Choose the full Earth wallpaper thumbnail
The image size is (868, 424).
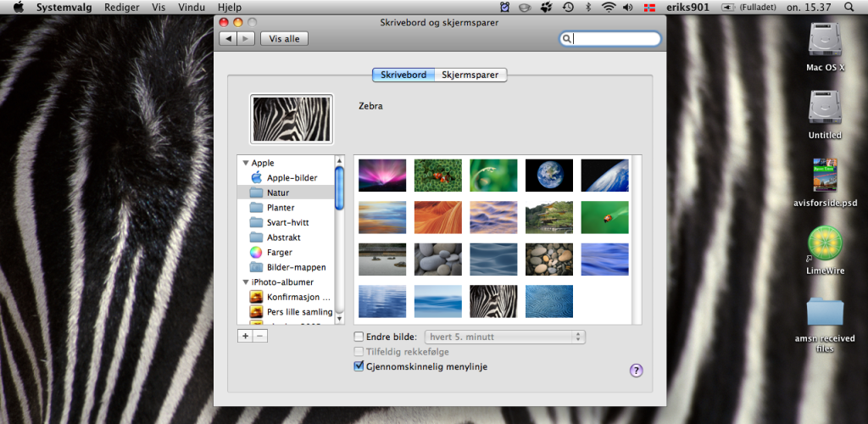point(549,176)
